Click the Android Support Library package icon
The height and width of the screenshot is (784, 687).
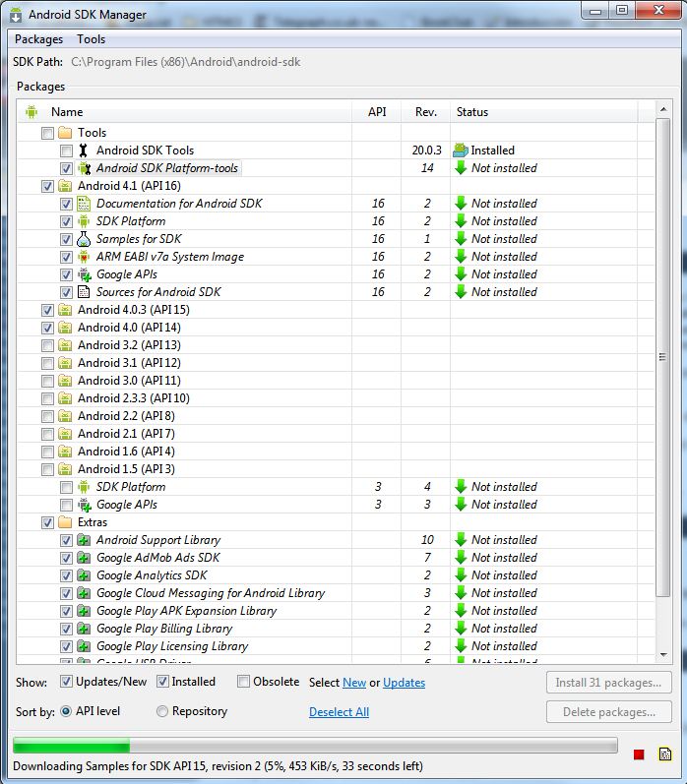(x=84, y=540)
